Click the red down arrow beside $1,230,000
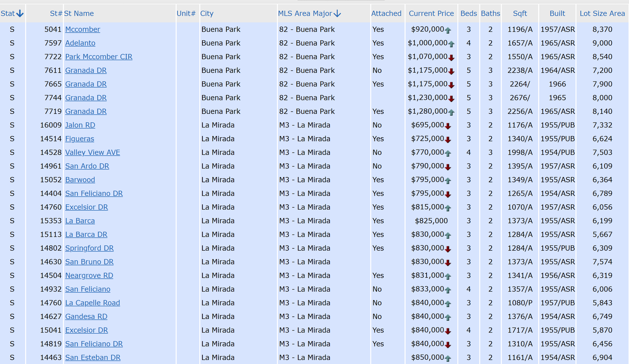 coord(451,99)
